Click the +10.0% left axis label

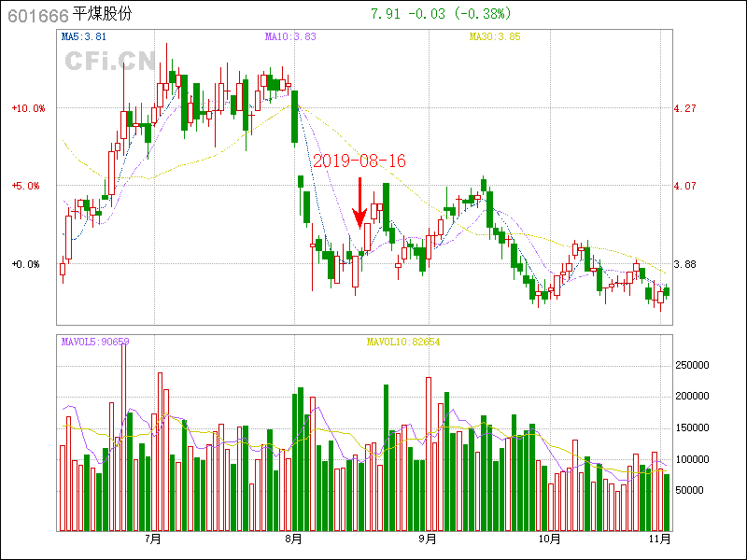(x=28, y=108)
